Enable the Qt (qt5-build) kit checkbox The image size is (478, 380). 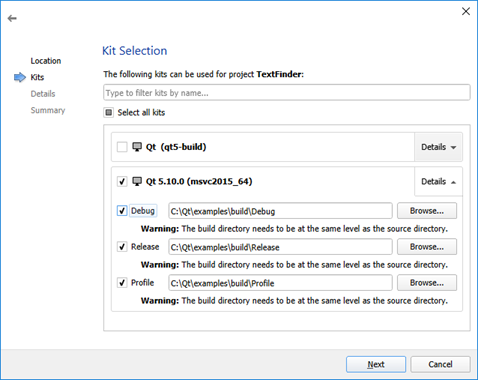(122, 147)
